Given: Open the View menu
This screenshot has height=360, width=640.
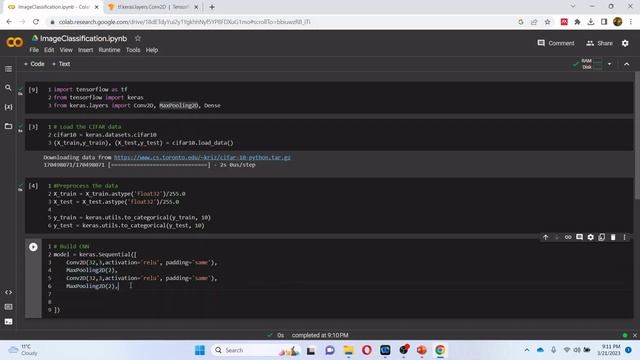Looking at the screenshot, I should coord(66,50).
